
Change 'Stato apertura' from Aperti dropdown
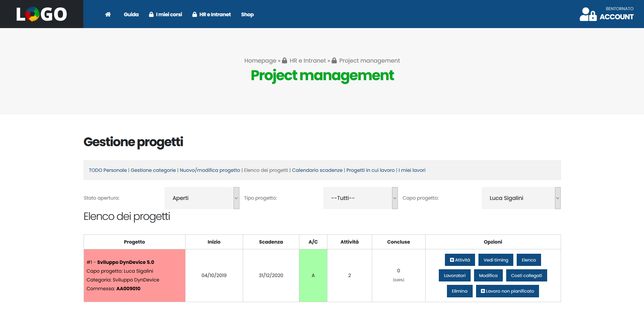202,198
